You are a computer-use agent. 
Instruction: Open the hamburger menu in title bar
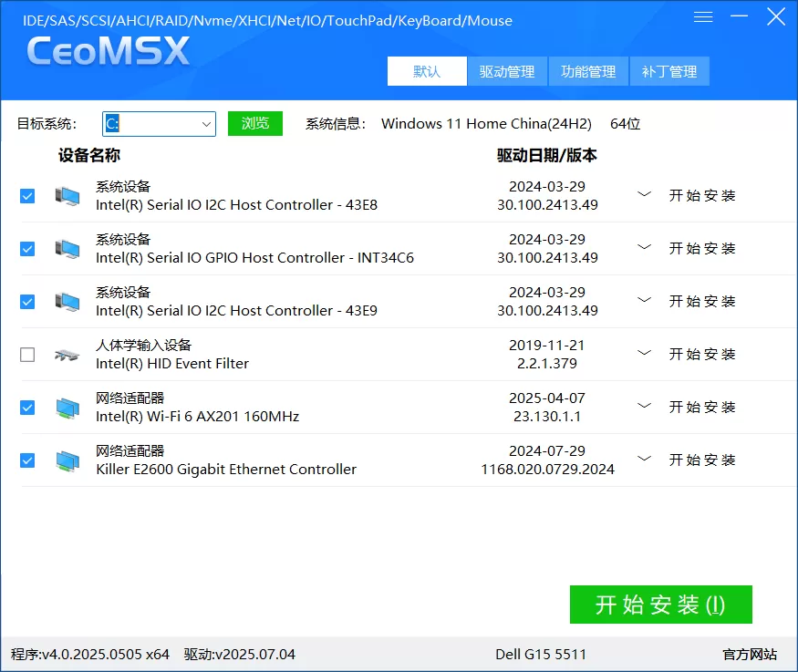702,16
